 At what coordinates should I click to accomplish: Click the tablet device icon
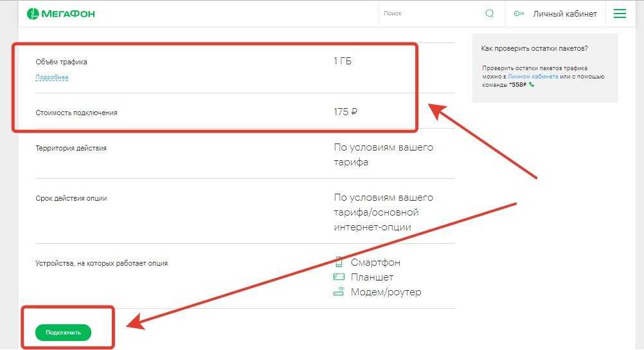(339, 277)
